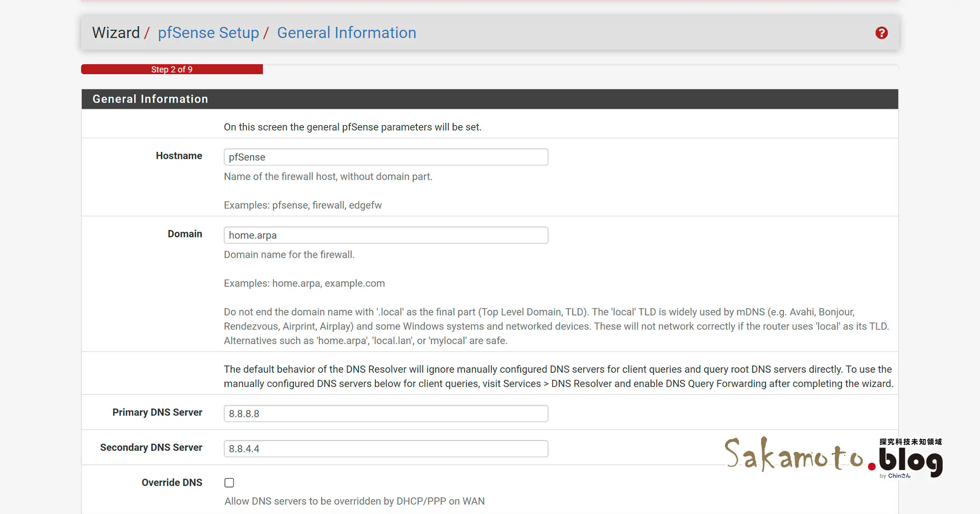The height and width of the screenshot is (514, 980).
Task: Check the box allowing DNS override by DHCP/PPP
Action: [229, 483]
